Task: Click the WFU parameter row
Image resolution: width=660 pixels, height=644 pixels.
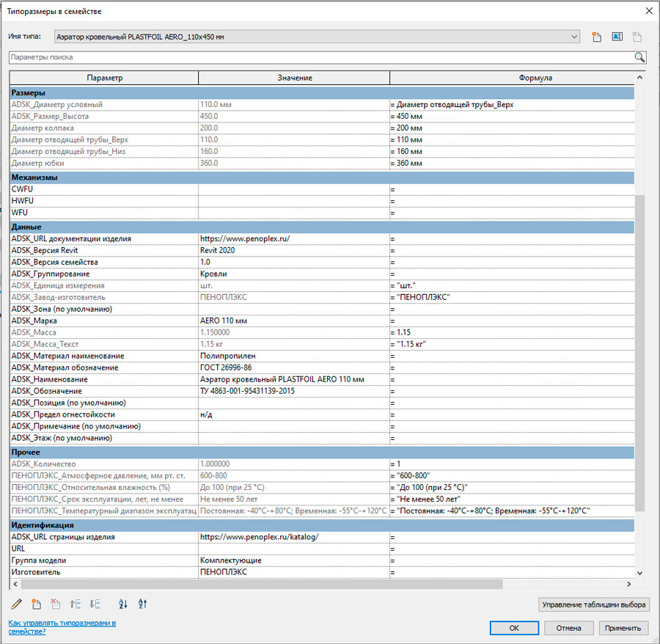Action: [322, 213]
